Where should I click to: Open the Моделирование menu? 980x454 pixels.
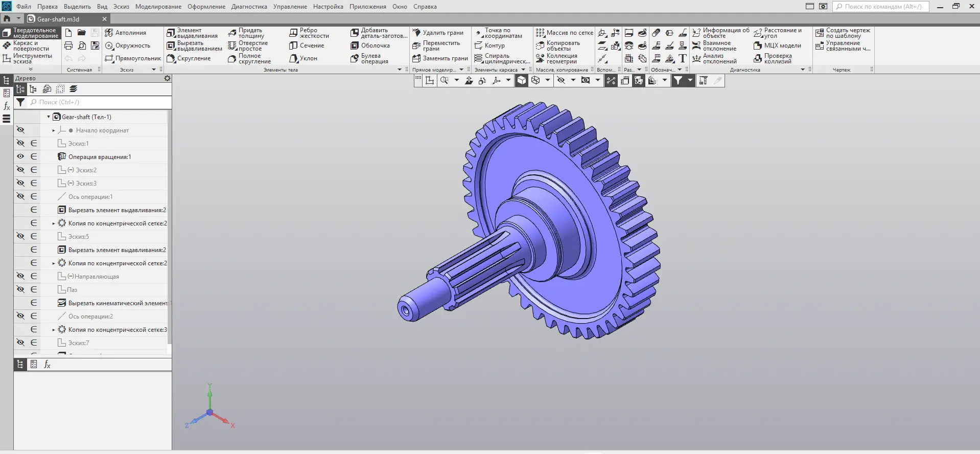[x=158, y=7]
